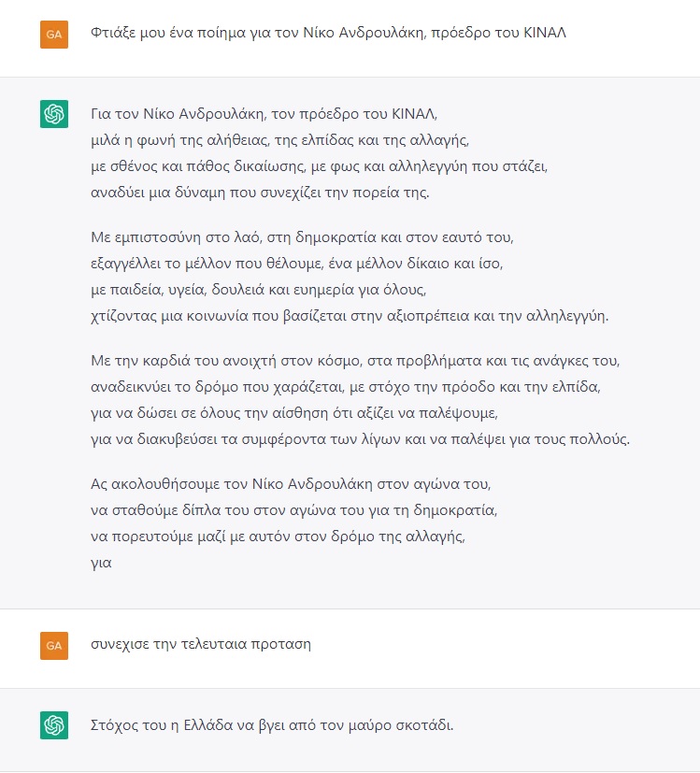The image size is (700, 773).
Task: Click the user message "συνεχισε την τελευταια προταση"
Action: [x=201, y=644]
